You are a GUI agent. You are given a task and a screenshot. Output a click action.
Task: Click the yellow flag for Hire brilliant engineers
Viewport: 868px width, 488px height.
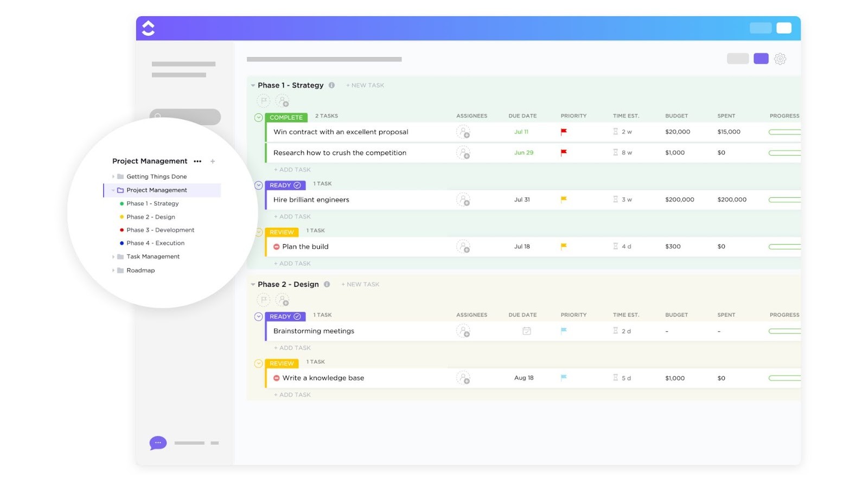pos(563,199)
